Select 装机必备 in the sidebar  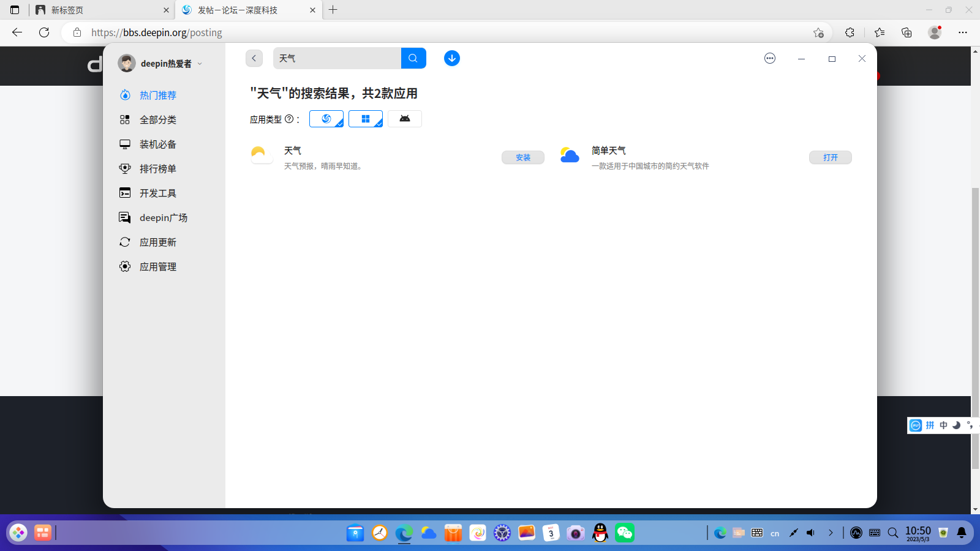159,144
